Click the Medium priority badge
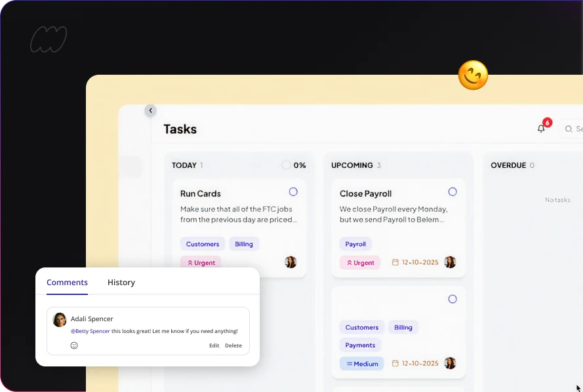583x392 pixels. coord(361,364)
